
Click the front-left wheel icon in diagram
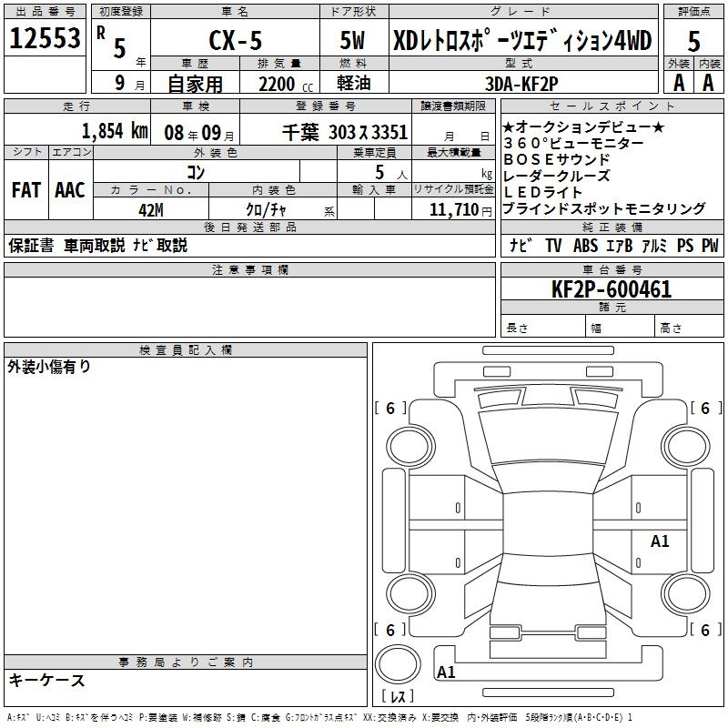tap(410, 446)
